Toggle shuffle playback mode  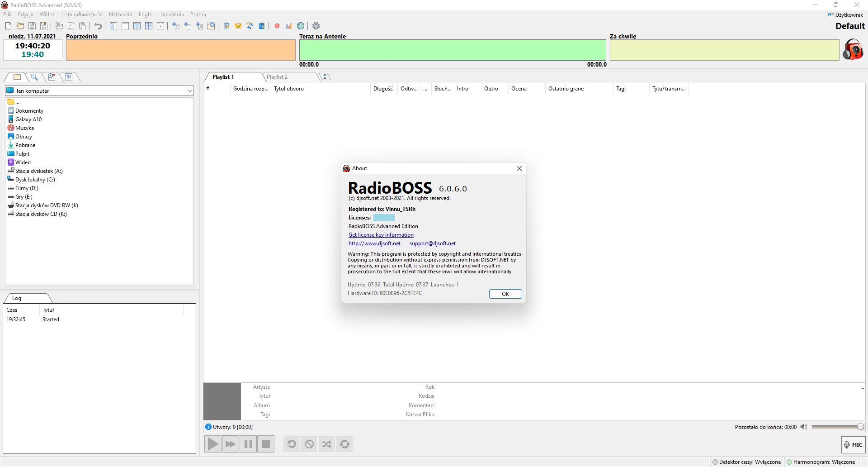(327, 444)
